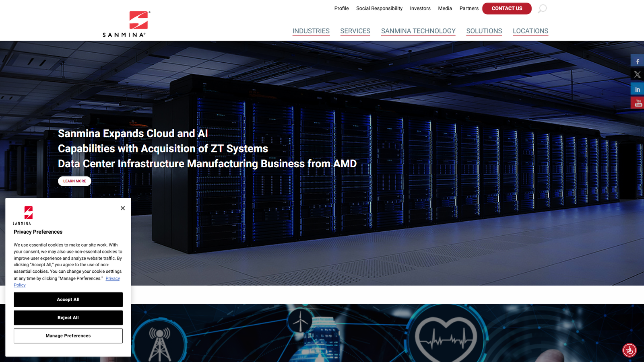Close the Privacy Preferences popup
This screenshot has height=362, width=644.
click(123, 208)
